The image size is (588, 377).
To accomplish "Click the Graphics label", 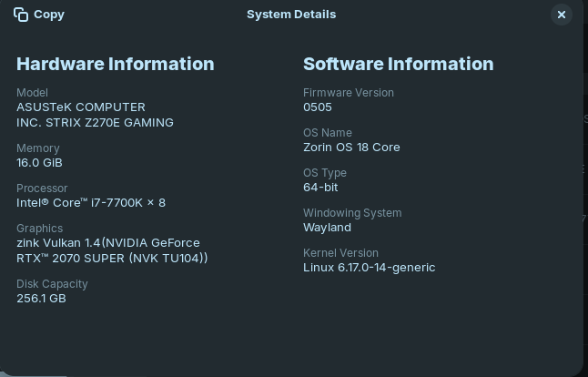I will tap(40, 229).
